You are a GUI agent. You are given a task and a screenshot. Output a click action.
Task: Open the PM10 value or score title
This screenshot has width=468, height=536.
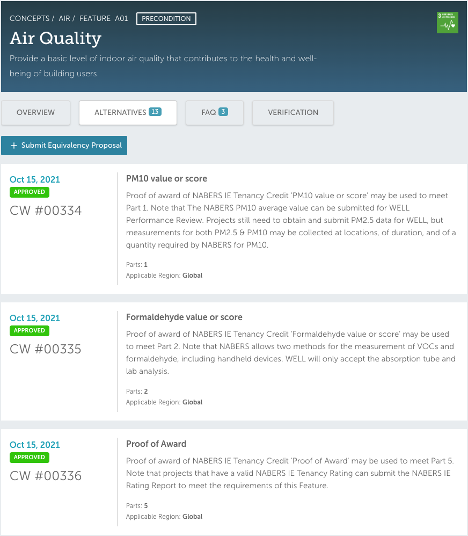point(166,179)
